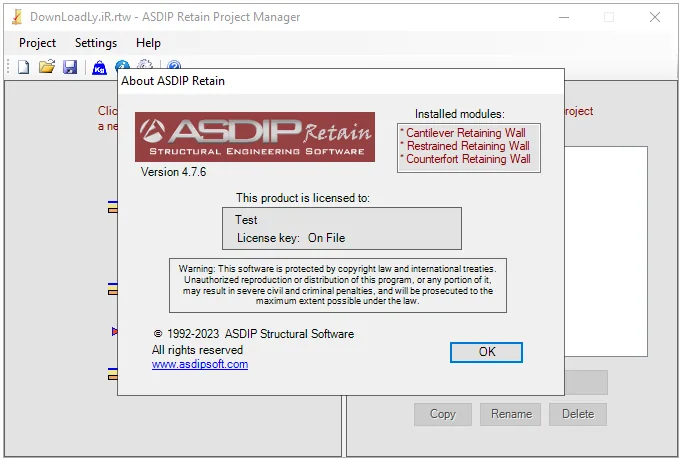Click the Rename button
682x460 pixels.
coord(511,414)
